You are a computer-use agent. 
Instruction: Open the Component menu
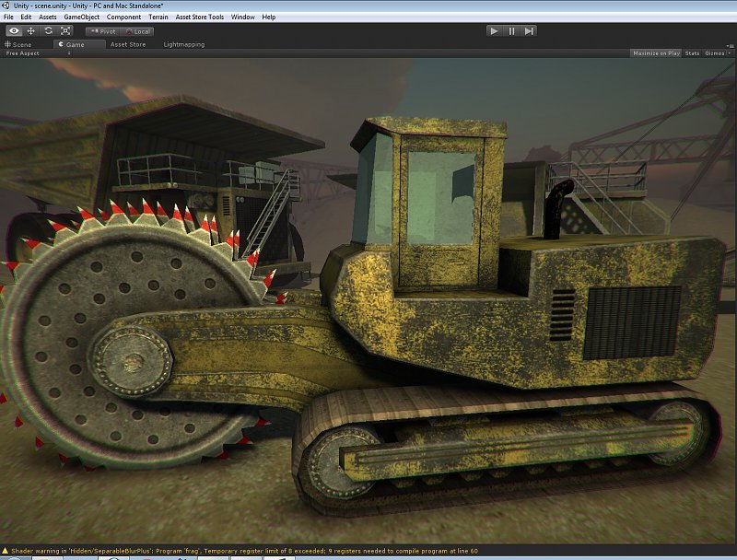click(x=123, y=17)
